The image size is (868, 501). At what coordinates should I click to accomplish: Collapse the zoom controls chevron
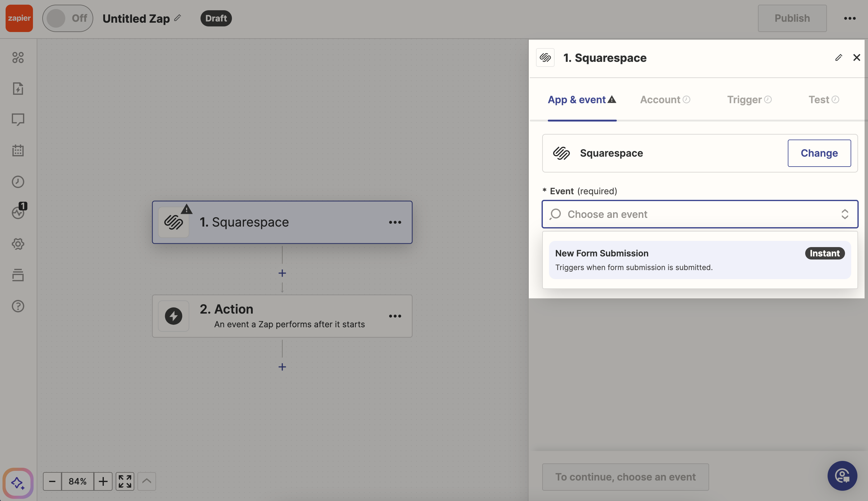(147, 481)
